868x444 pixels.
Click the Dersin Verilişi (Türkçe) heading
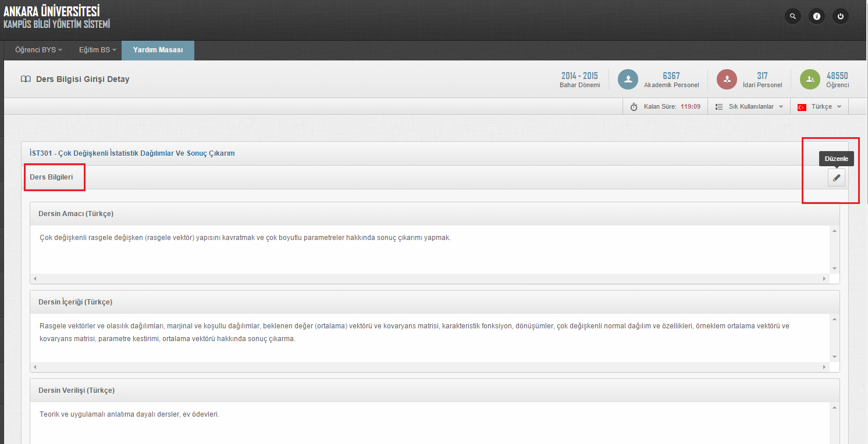tap(76, 391)
